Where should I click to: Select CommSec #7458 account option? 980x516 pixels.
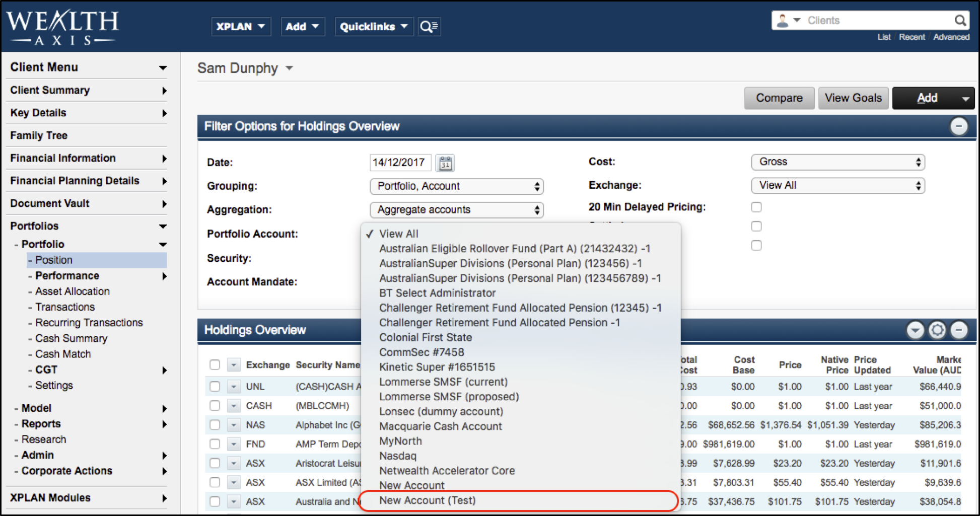click(x=422, y=352)
